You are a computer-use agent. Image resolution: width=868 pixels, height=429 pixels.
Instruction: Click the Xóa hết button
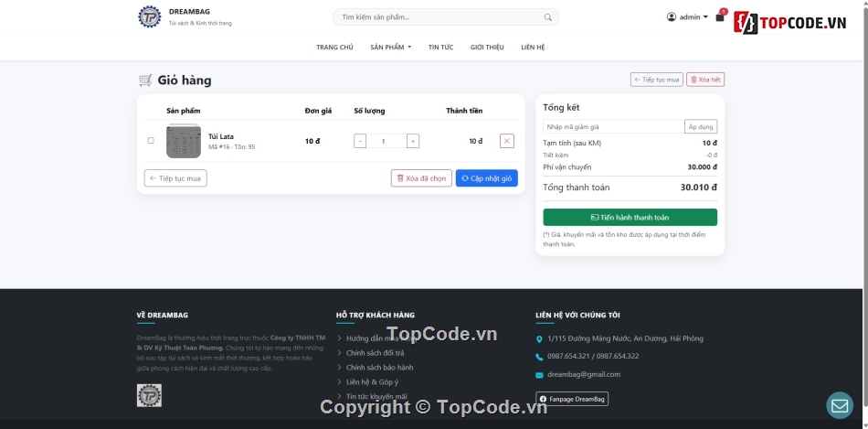(x=705, y=80)
